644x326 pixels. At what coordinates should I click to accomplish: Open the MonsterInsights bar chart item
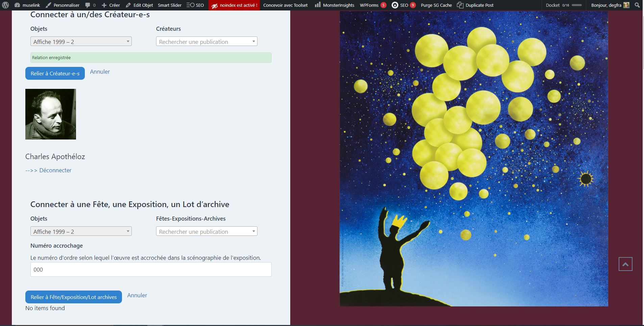pos(335,5)
